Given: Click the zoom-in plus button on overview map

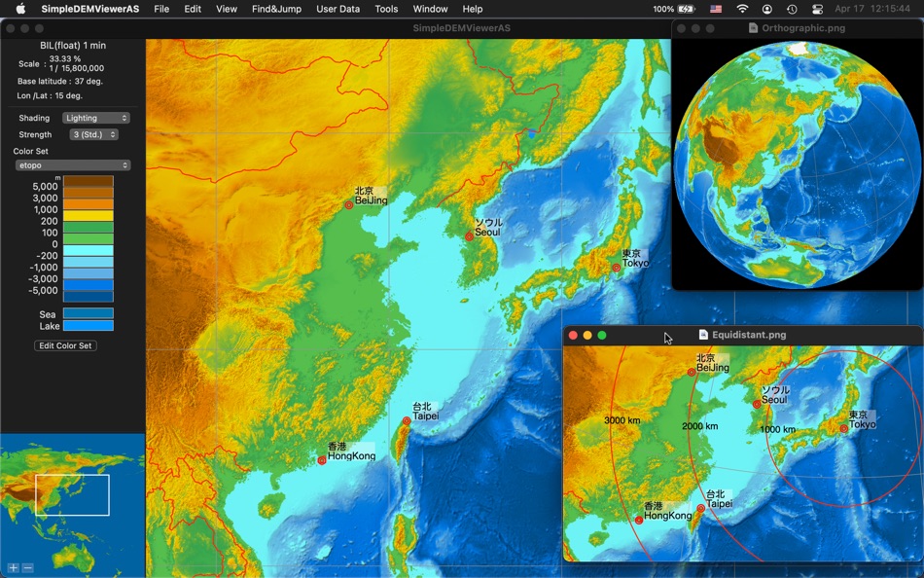Looking at the screenshot, I should pos(13,568).
